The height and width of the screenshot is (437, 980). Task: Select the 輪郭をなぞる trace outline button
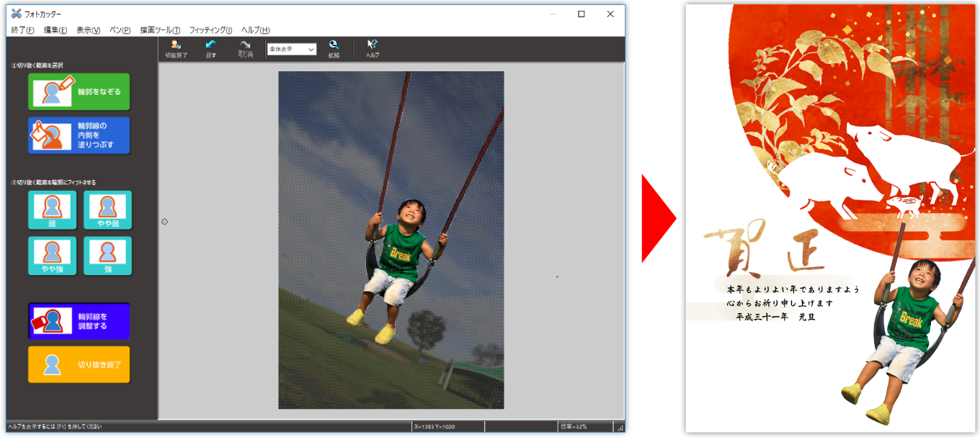(79, 91)
